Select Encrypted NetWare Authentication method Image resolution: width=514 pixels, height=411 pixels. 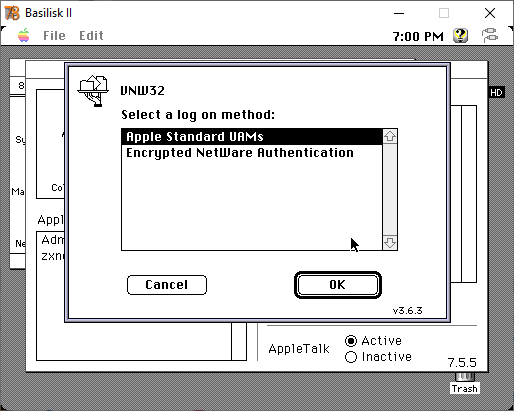tap(252, 153)
